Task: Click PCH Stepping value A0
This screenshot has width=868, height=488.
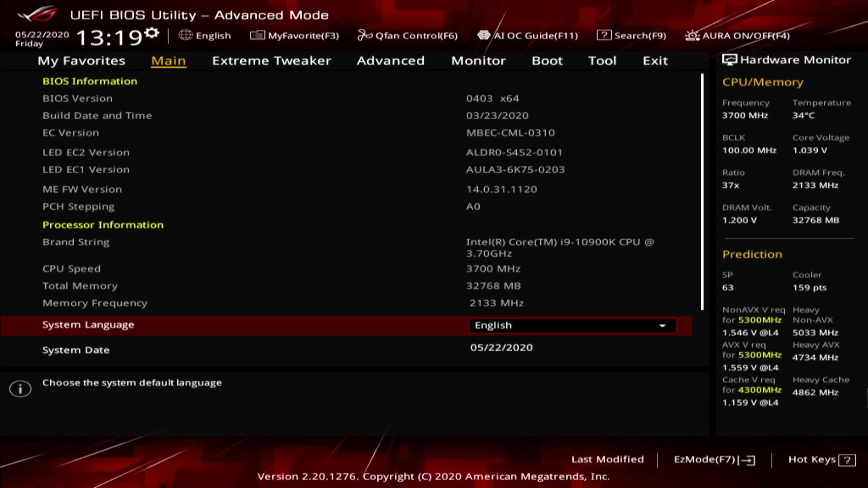Action: pos(473,206)
